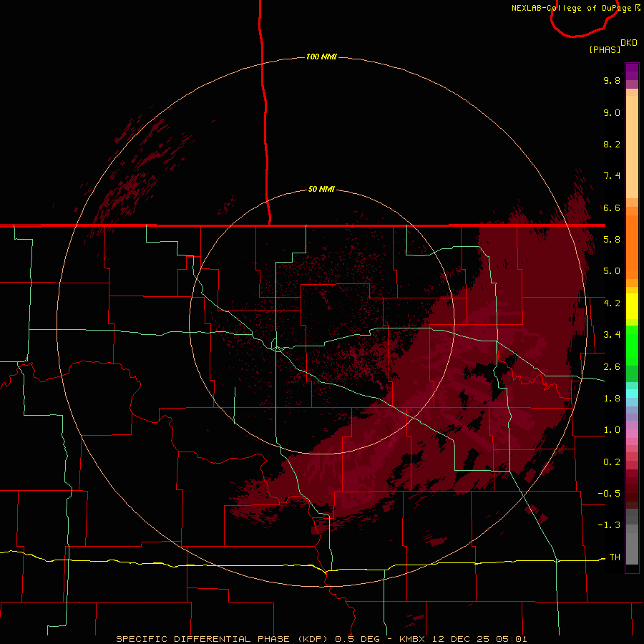The image size is (644, 644).
Task: Click the 6.6 scale value
Action: tap(612, 208)
